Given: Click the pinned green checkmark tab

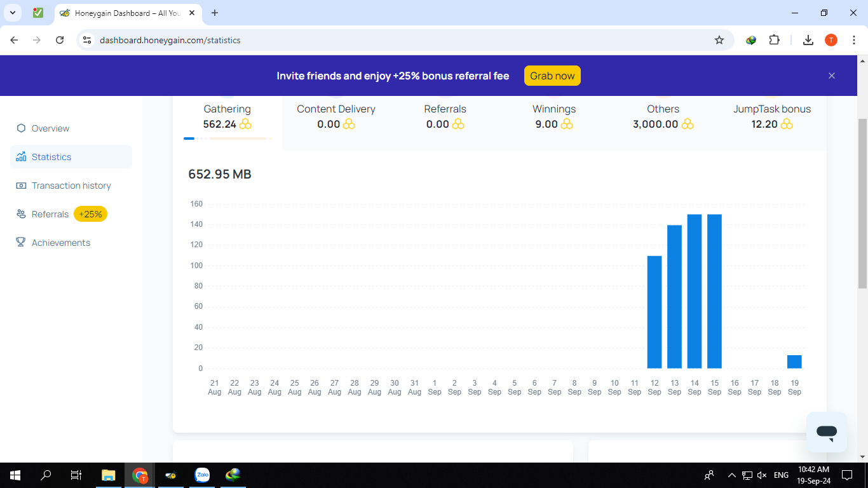Looking at the screenshot, I should point(38,13).
